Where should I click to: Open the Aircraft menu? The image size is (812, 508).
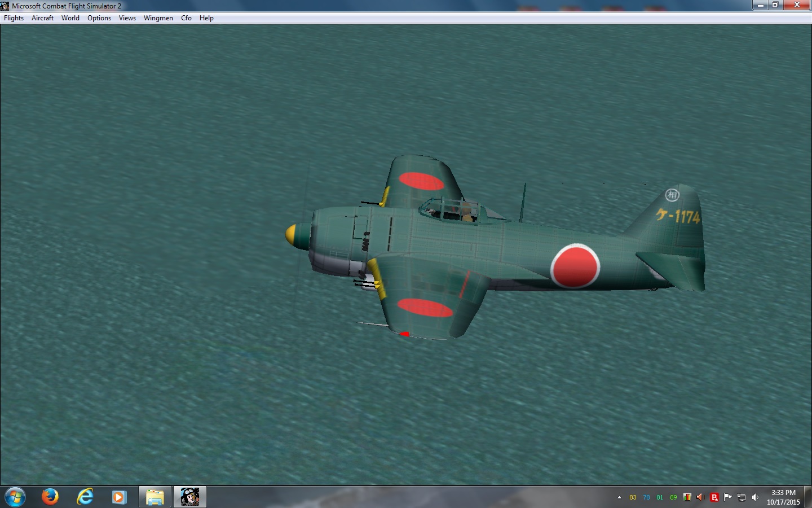(42, 18)
